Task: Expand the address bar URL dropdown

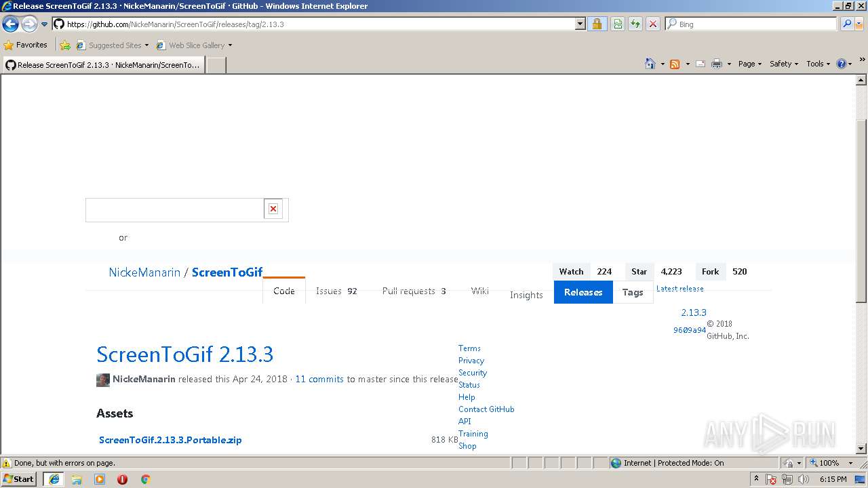Action: point(580,24)
